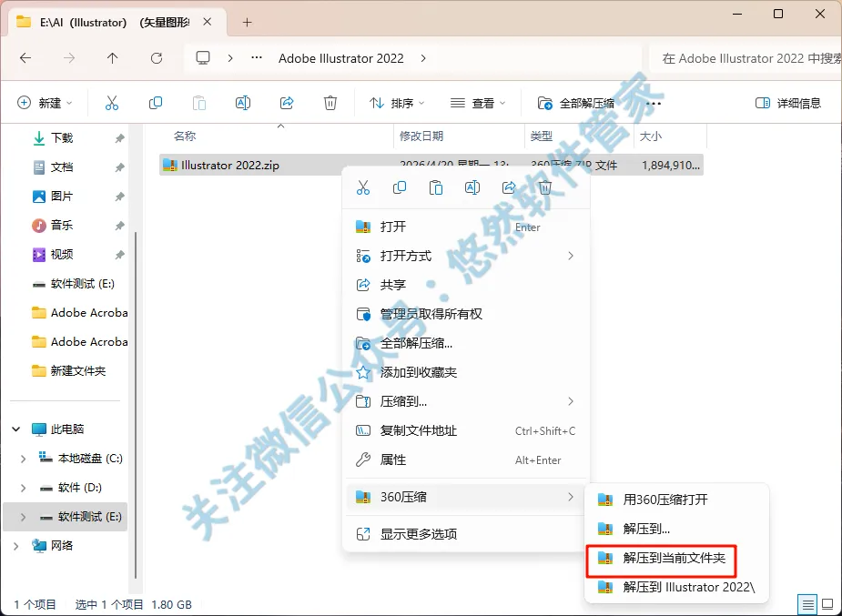
Task: Open the 新建 dropdown in the toolbar
Action: (x=46, y=103)
